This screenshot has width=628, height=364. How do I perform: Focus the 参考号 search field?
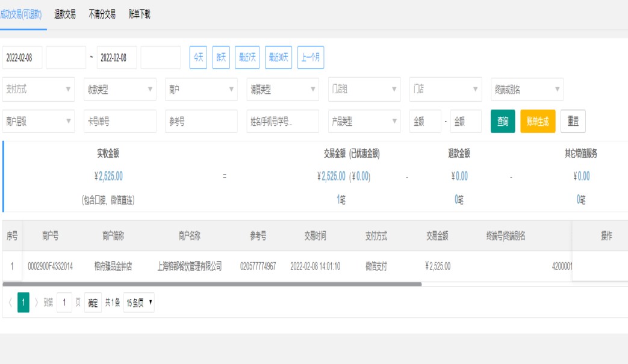(201, 122)
